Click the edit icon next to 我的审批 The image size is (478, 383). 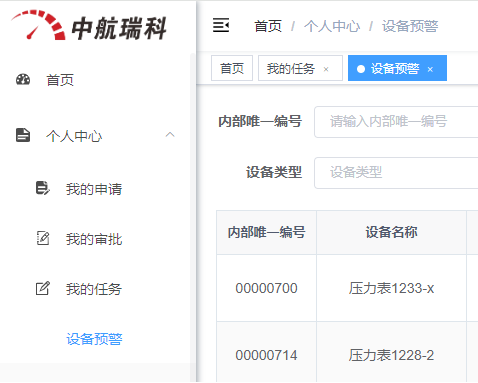click(x=43, y=238)
